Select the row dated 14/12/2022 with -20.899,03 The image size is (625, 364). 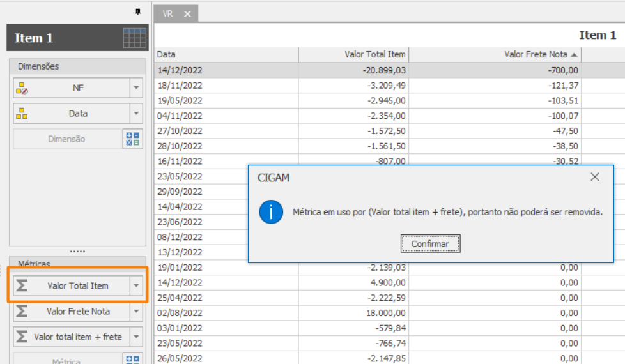(x=389, y=70)
